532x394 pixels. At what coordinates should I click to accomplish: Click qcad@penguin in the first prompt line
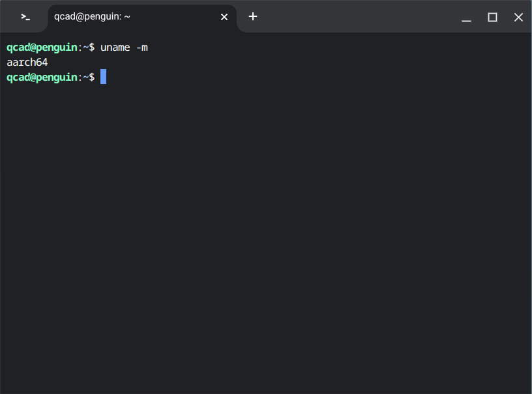(42, 48)
